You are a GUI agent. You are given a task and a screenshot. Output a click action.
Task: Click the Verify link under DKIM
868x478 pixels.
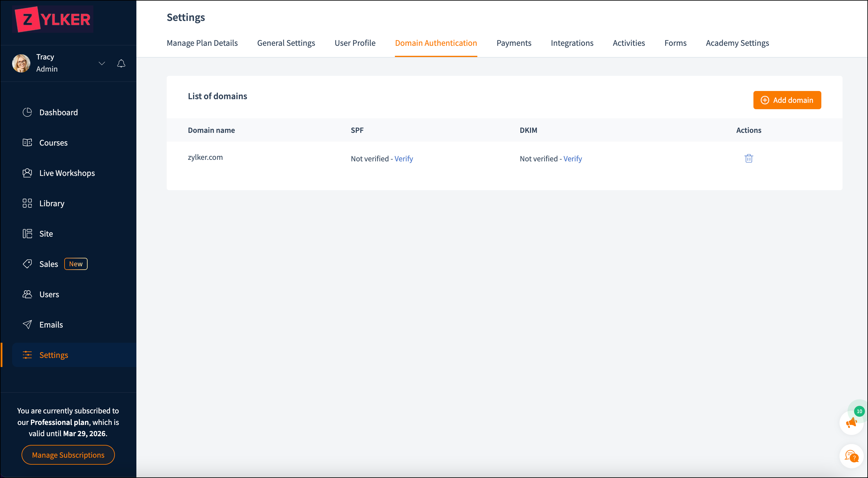(572, 159)
